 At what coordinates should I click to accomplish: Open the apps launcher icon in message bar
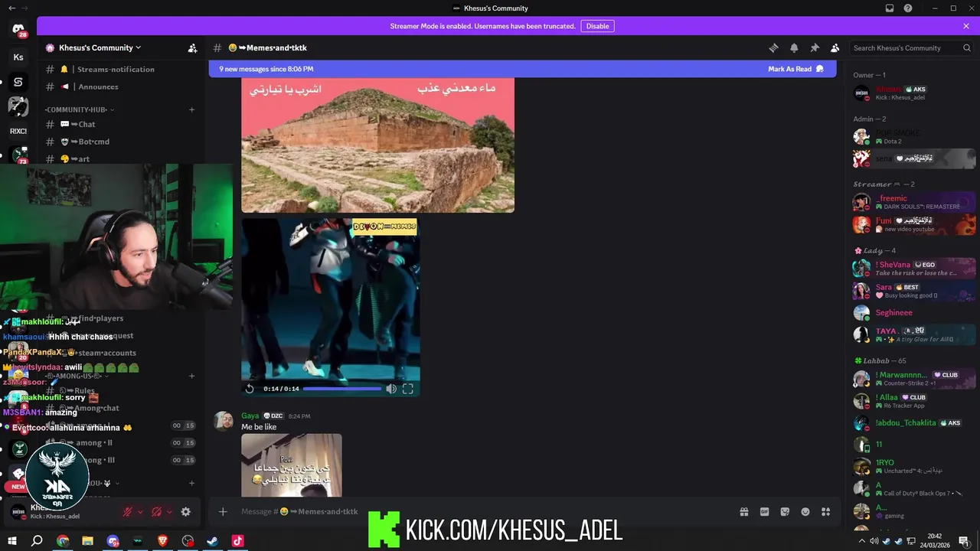[x=826, y=511]
